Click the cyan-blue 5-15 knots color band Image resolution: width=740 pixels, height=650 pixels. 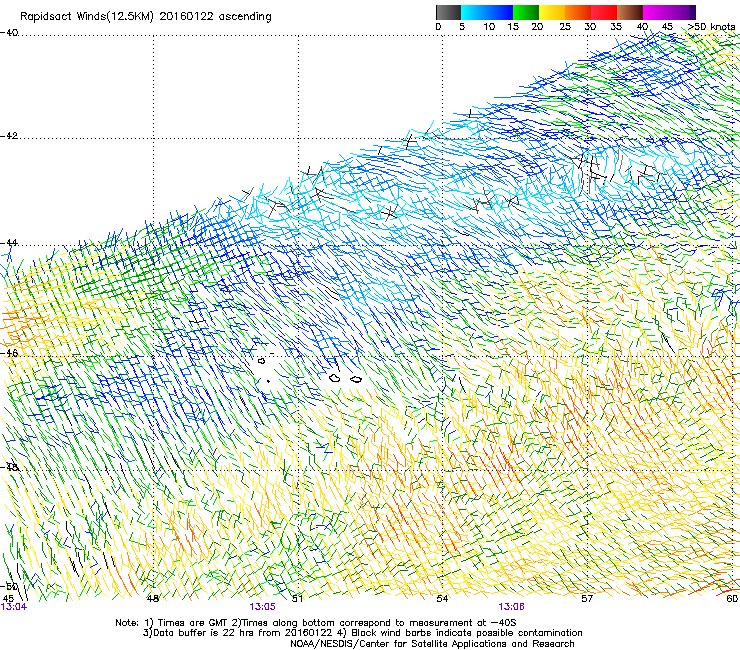coord(487,12)
